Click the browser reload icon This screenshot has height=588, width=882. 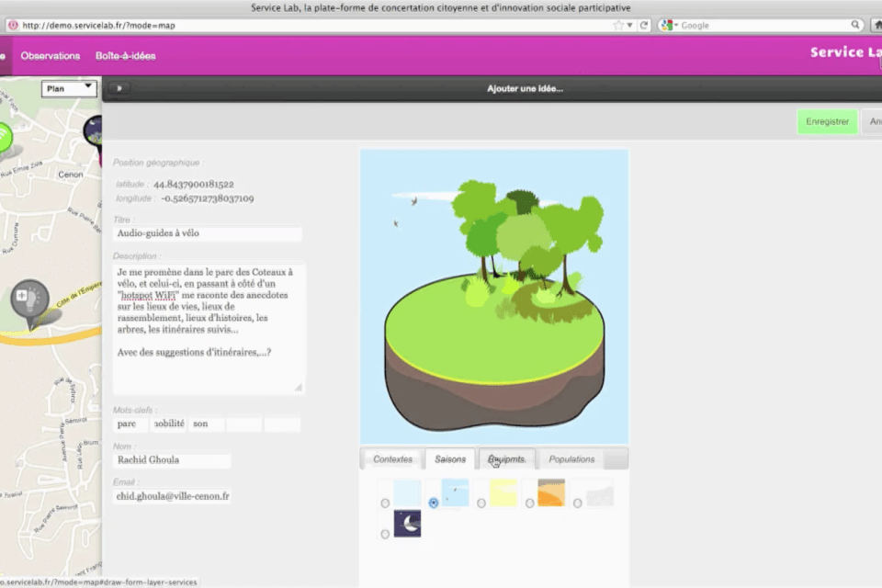[644, 25]
